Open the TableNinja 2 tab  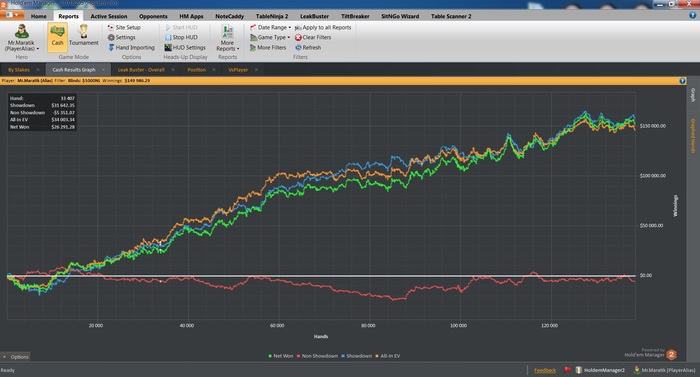point(272,16)
